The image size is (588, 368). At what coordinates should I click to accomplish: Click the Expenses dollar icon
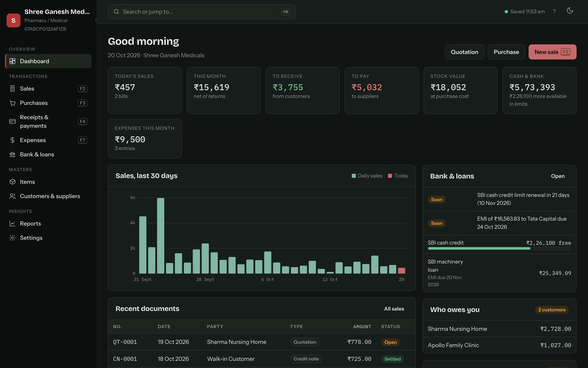coord(12,140)
